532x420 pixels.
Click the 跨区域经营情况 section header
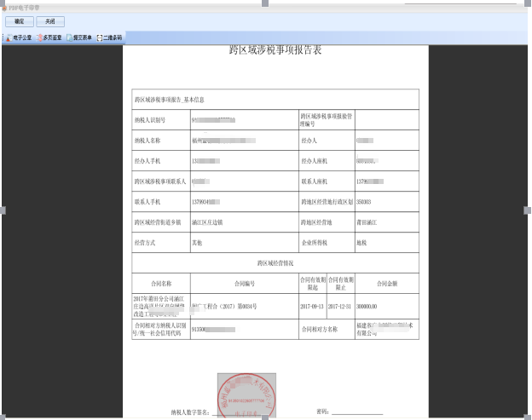(x=275, y=263)
